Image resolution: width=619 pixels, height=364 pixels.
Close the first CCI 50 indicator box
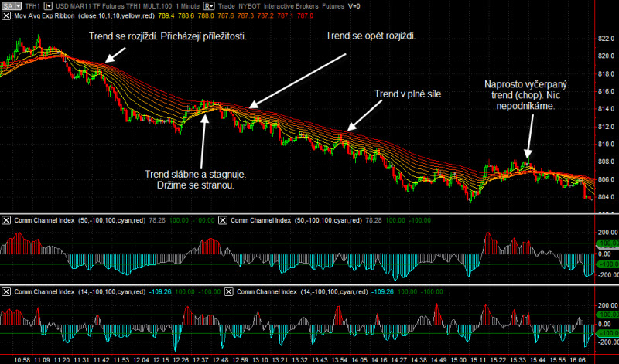pyautogui.click(x=6, y=220)
